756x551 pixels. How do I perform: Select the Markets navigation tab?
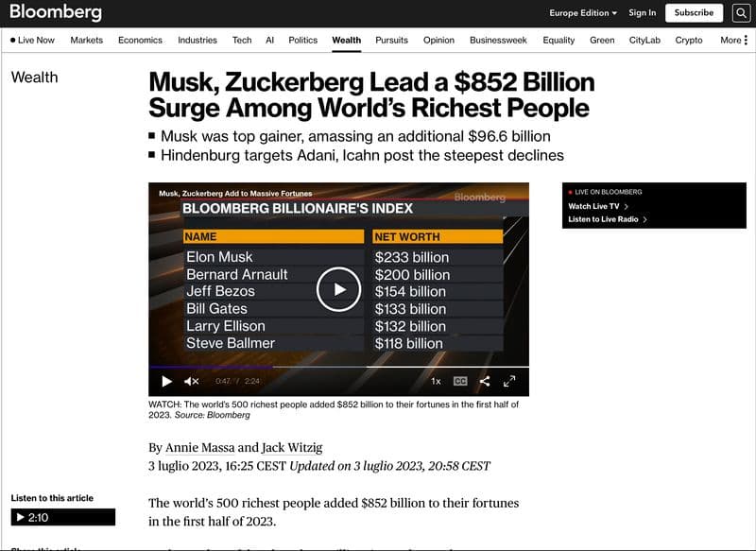coord(87,40)
